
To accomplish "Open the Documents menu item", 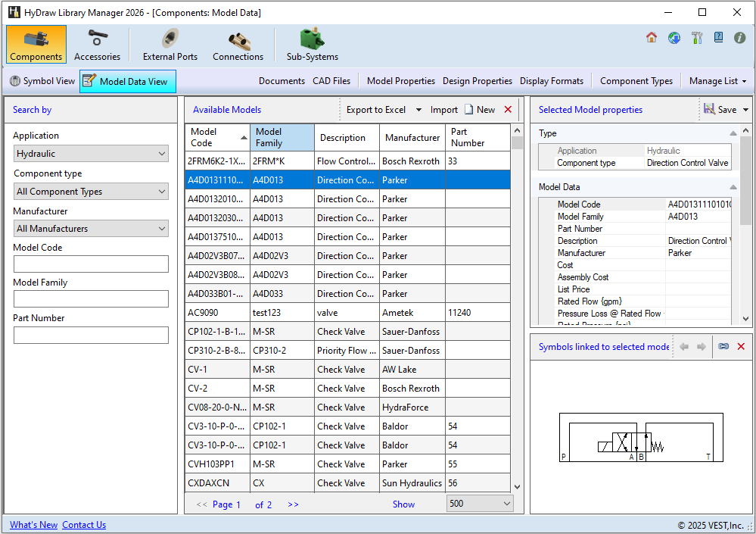I will (282, 81).
